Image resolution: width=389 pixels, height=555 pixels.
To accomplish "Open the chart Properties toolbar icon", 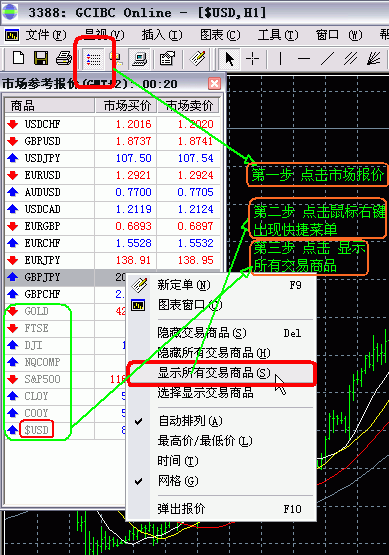I will coord(167,58).
